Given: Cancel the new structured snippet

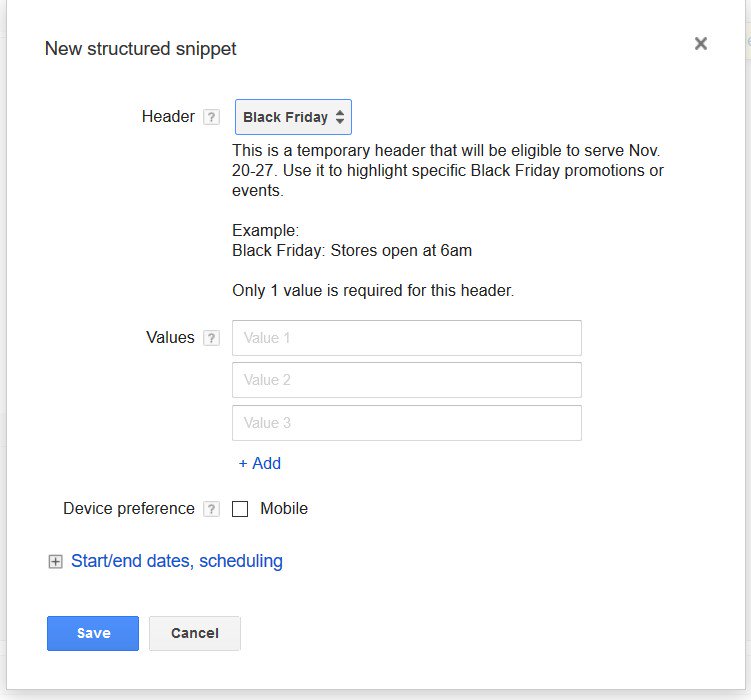Looking at the screenshot, I should click(194, 633).
